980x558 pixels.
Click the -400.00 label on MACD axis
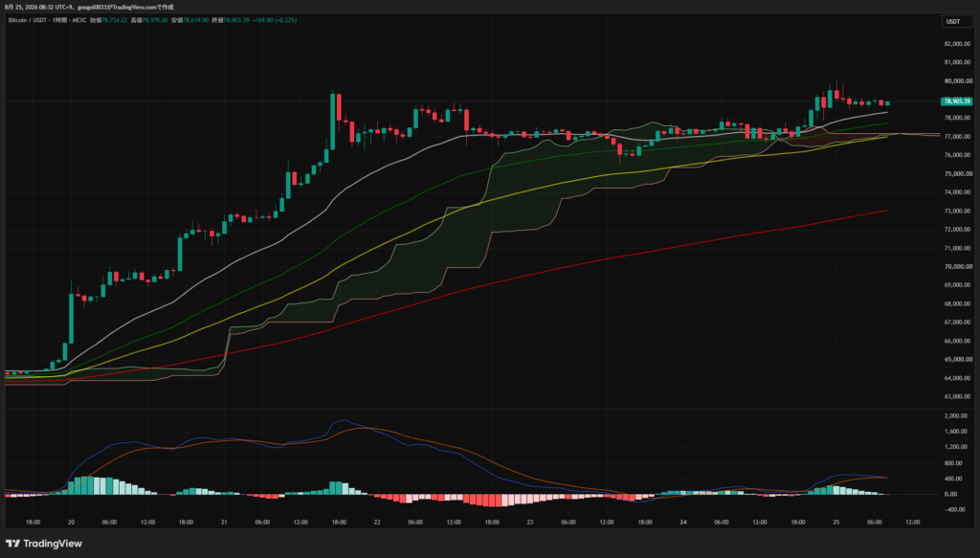tap(954, 510)
